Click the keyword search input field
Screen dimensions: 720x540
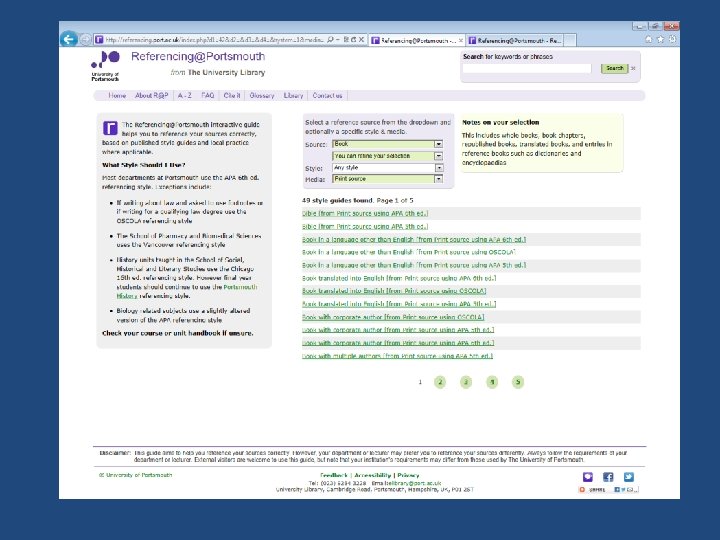click(x=527, y=68)
